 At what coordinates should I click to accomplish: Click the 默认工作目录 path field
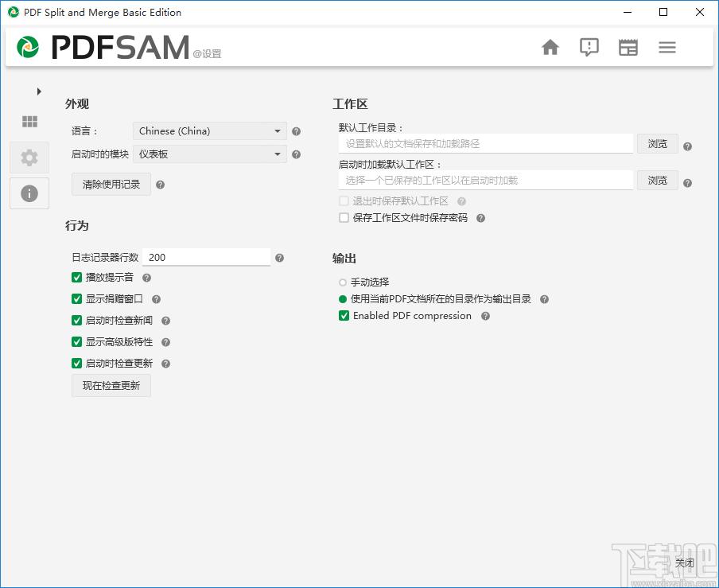486,143
